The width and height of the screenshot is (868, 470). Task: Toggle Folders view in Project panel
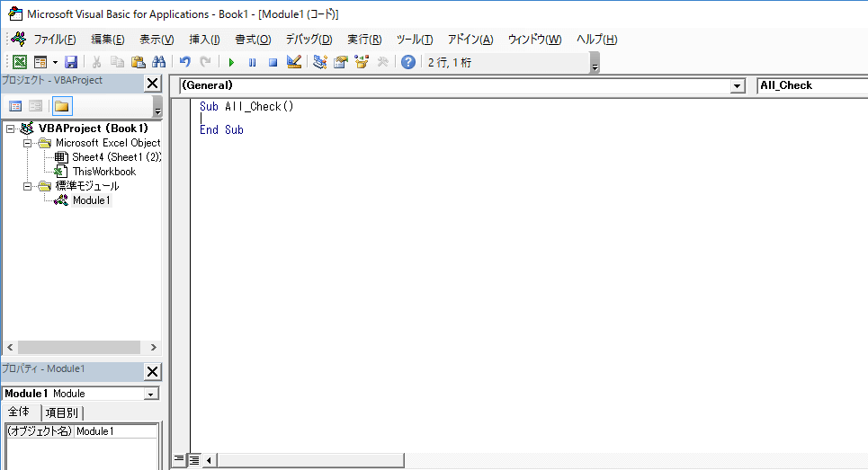point(62,106)
